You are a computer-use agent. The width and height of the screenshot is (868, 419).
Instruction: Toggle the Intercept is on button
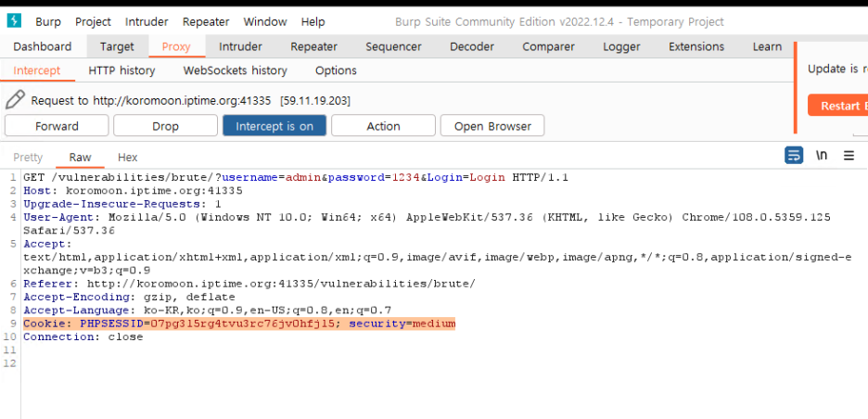coord(274,126)
